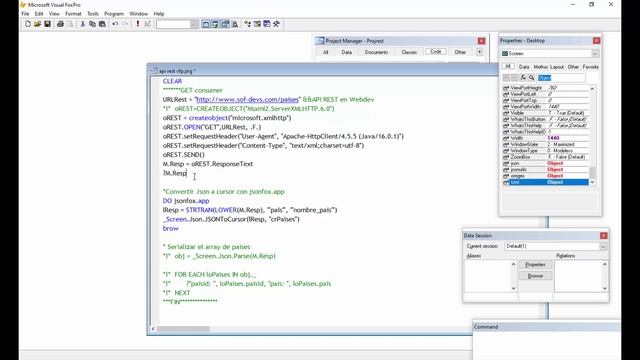Open the Document View toolbar icon
Screen dimensions: 640x360
pyautogui.click(x=235, y=24)
